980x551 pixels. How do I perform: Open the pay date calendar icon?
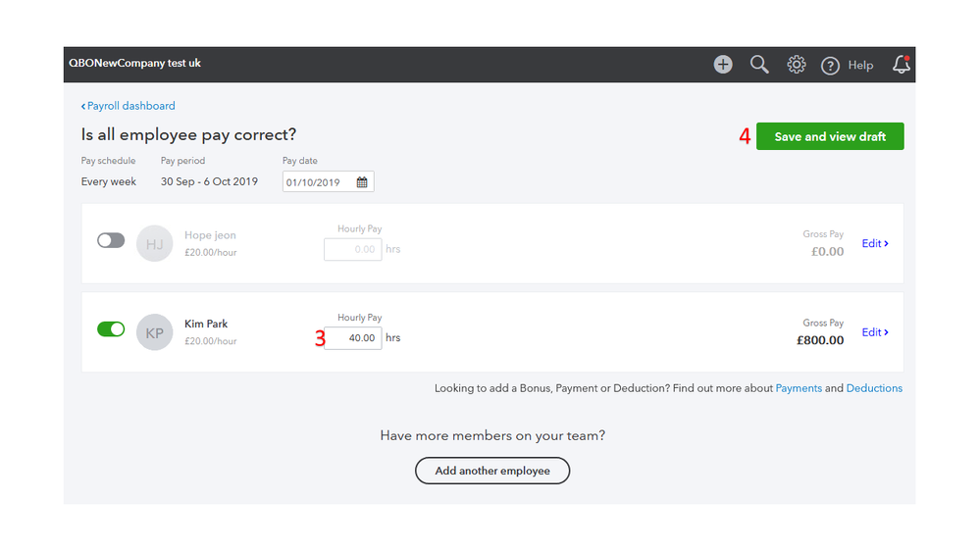point(362,182)
